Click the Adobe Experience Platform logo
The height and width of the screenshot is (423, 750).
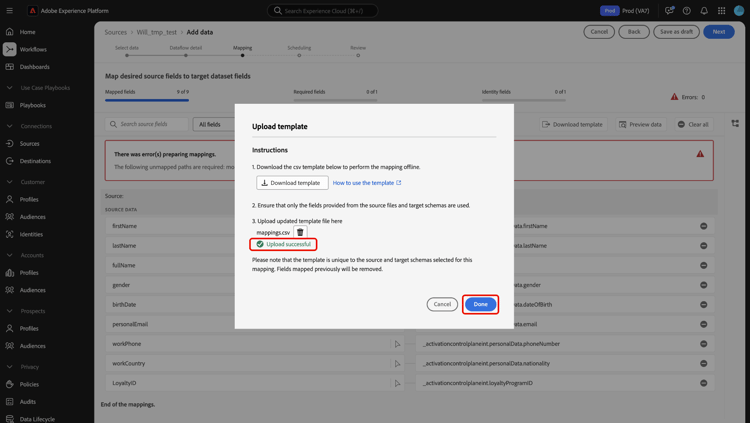pos(32,11)
